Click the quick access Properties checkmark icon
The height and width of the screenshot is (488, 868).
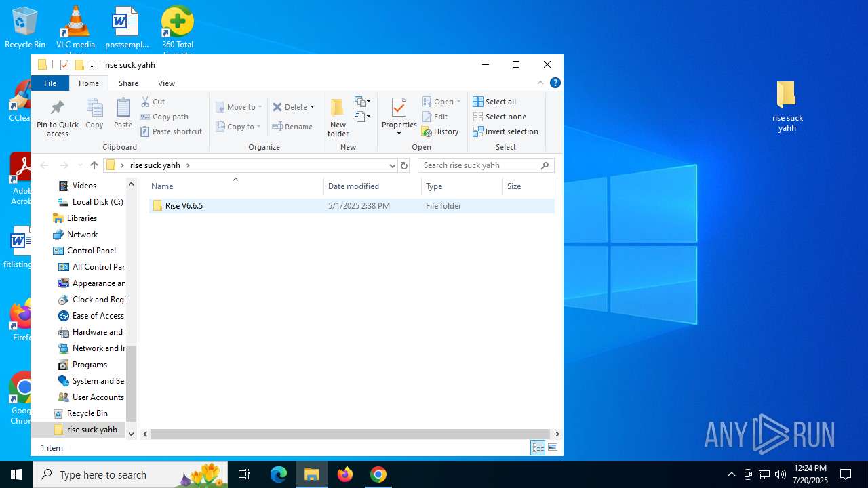pyautogui.click(x=64, y=65)
